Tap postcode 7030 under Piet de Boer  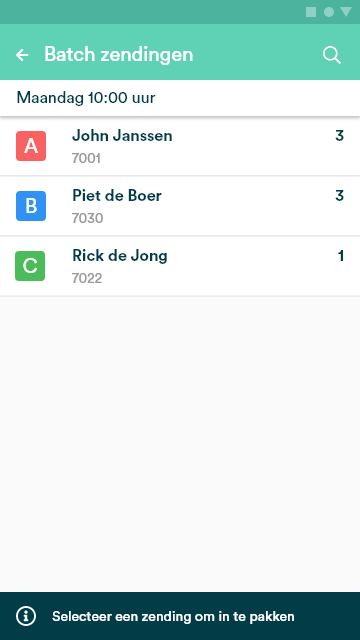click(87, 218)
